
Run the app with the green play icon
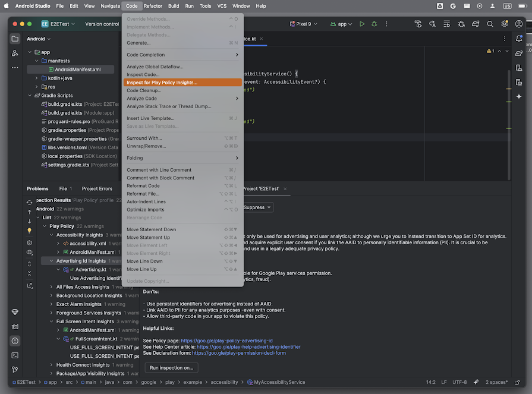[361, 24]
